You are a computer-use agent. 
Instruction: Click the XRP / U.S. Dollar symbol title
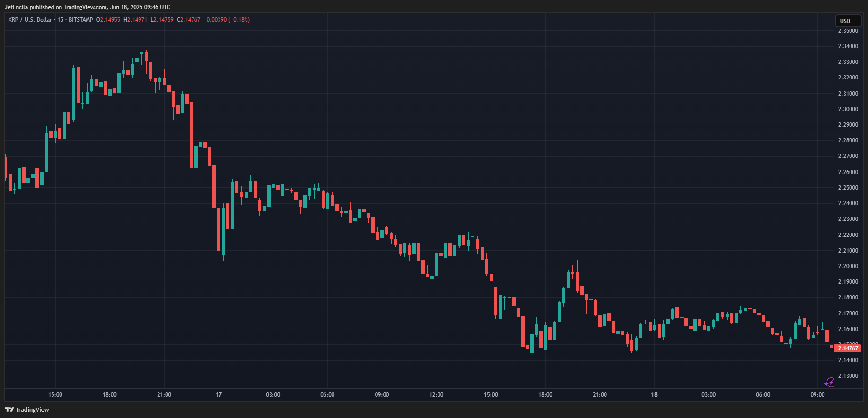[x=30, y=20]
